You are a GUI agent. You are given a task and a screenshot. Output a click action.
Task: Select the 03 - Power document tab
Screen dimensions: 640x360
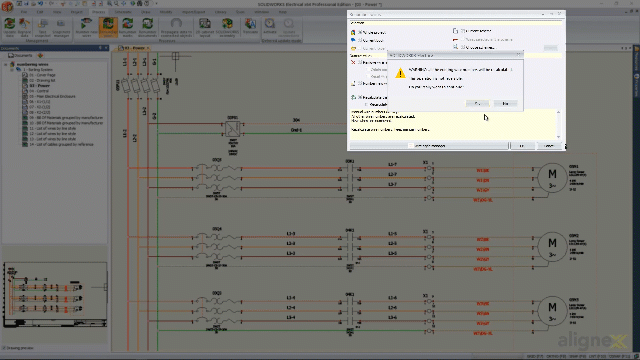[x=135, y=48]
